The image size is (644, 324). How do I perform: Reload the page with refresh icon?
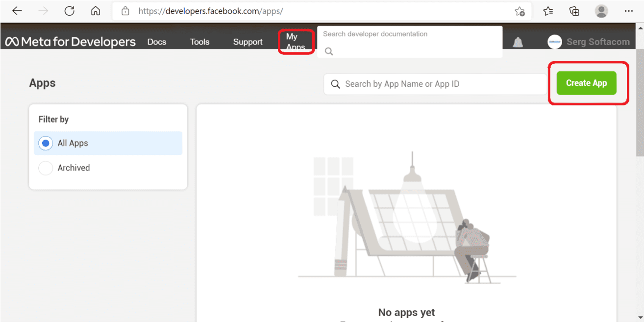pos(70,11)
